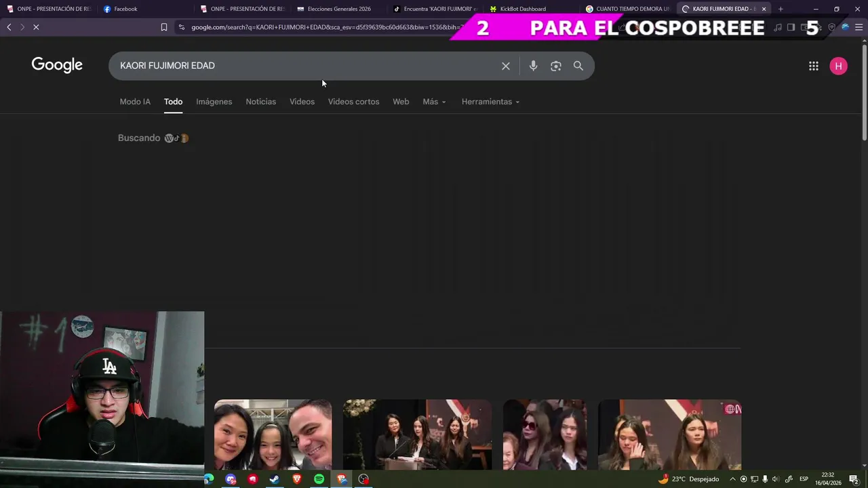The height and width of the screenshot is (488, 868).
Task: Switch to Imágenes tab
Action: click(214, 102)
